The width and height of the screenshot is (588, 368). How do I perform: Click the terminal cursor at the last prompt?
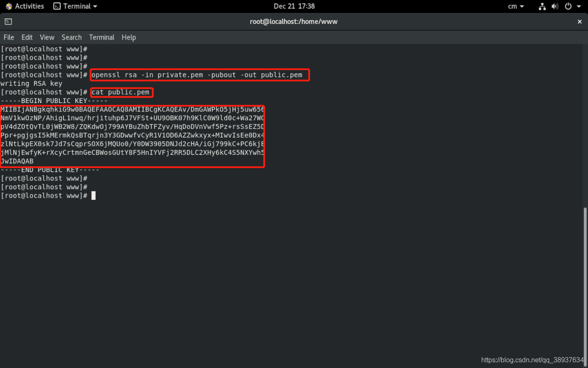(x=94, y=196)
